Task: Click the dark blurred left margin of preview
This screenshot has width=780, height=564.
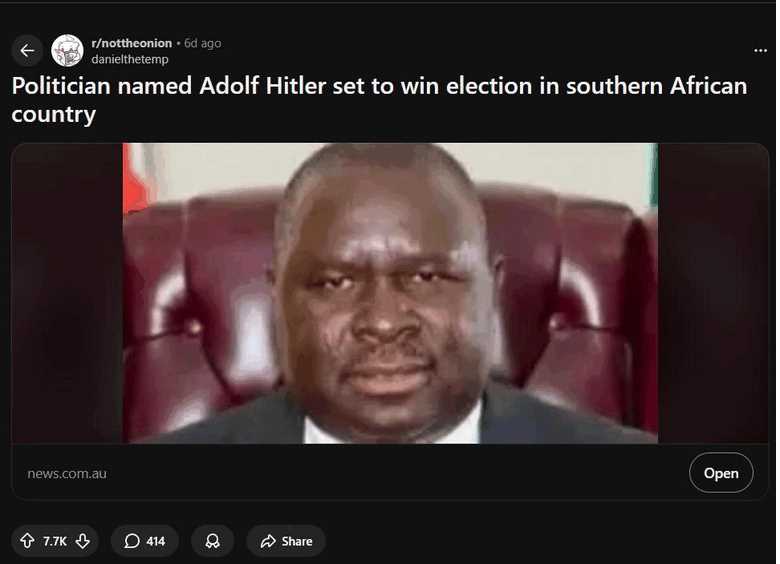Action: coord(67,293)
